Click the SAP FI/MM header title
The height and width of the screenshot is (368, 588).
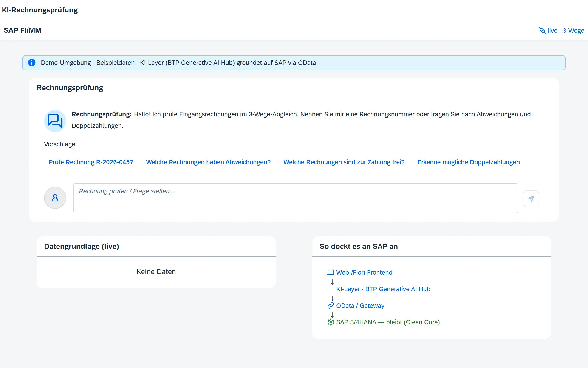coord(22,30)
